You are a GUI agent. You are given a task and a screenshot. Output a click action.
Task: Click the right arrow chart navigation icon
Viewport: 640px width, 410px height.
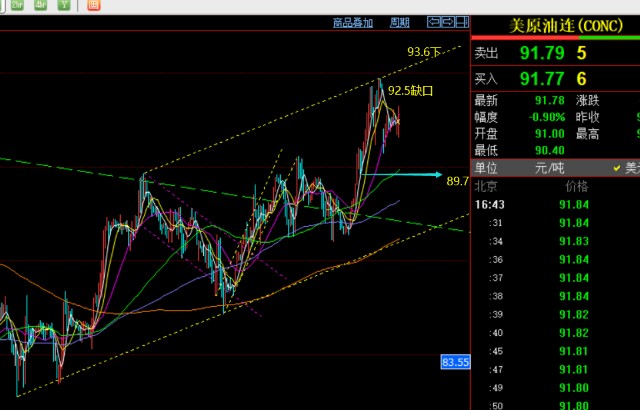[447, 21]
